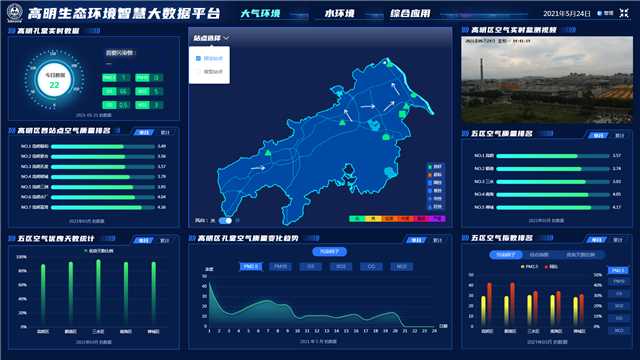Image resolution: width=640 pixels, height=360 pixels.
Task: Open the live air monitoring video feed
Action: click(547, 80)
